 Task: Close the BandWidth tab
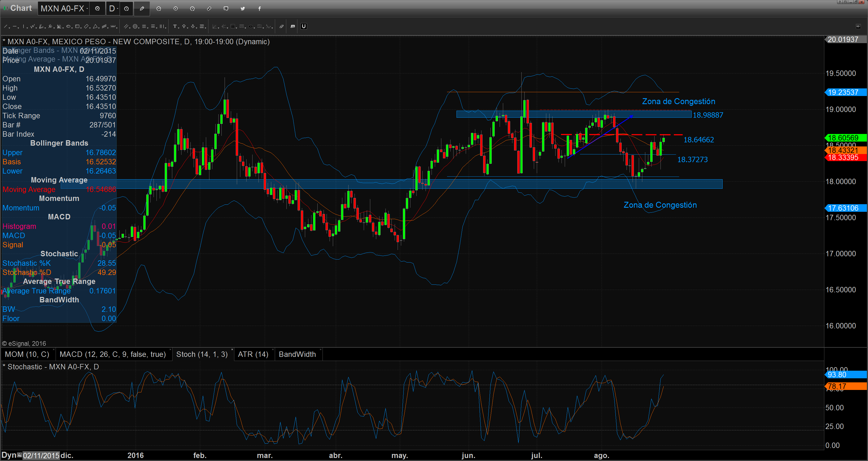320,350
